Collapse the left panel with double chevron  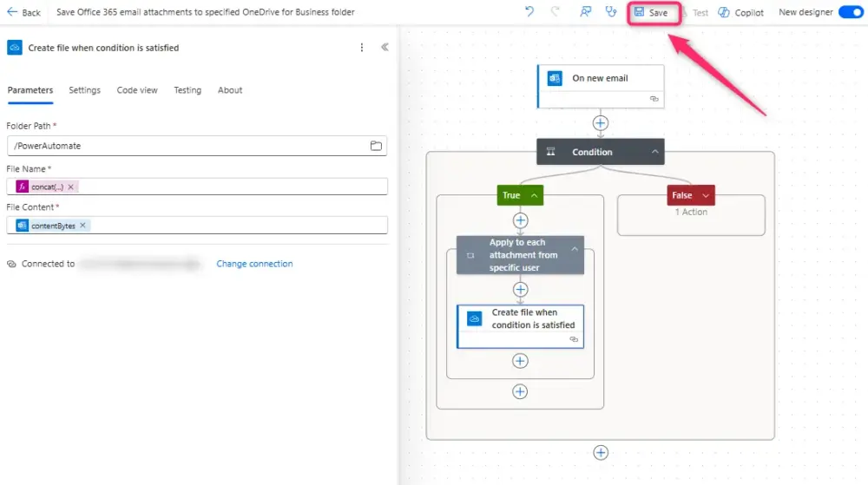[x=385, y=48]
